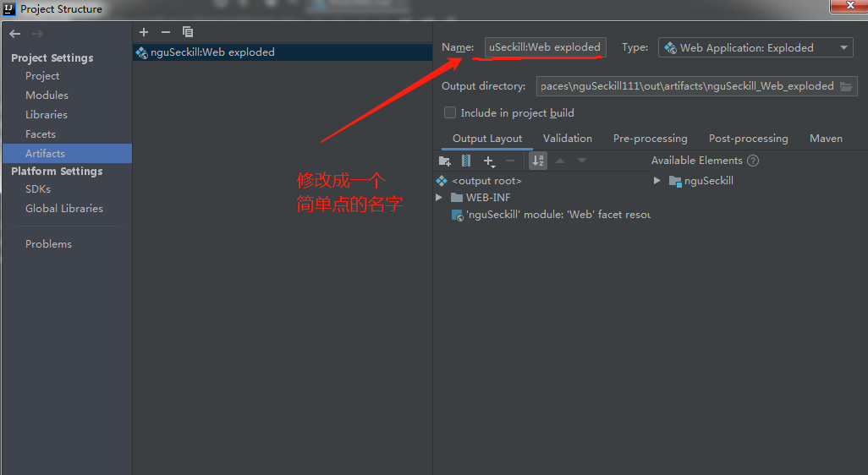Open the Add Copy Of plus dropdown
The width and height of the screenshot is (868, 475).
489,161
